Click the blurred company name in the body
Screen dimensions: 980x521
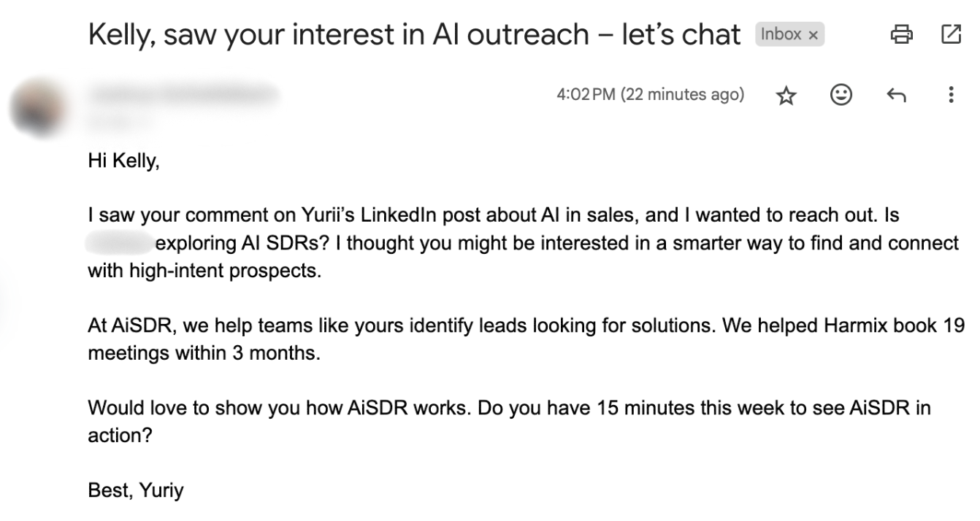click(119, 243)
